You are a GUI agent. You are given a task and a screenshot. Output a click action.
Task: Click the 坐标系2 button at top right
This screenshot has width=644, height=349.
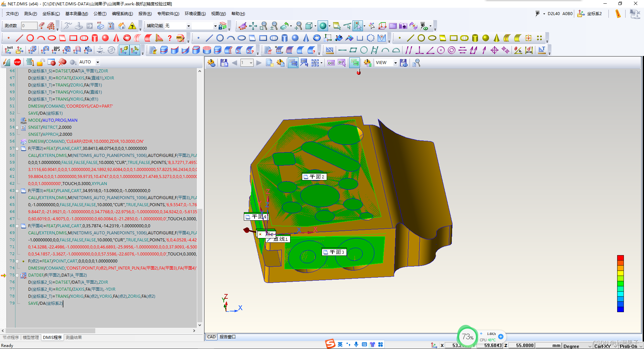pos(590,14)
